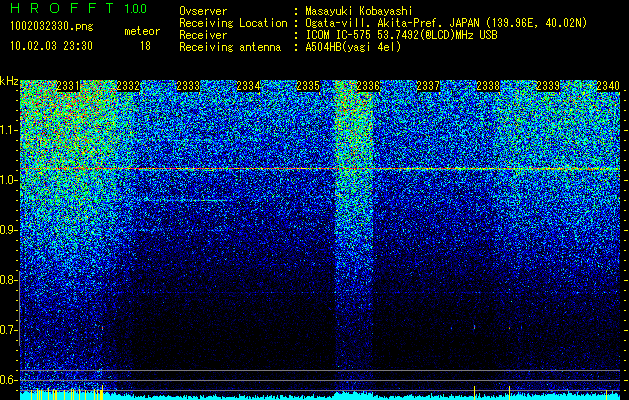The width and height of the screenshot is (629, 400).
Task: Click the date stamp 10.02.03 23:30
Action: [51, 46]
